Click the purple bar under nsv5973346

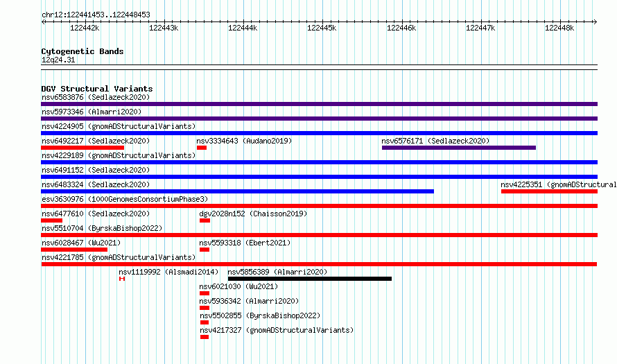pos(319,119)
